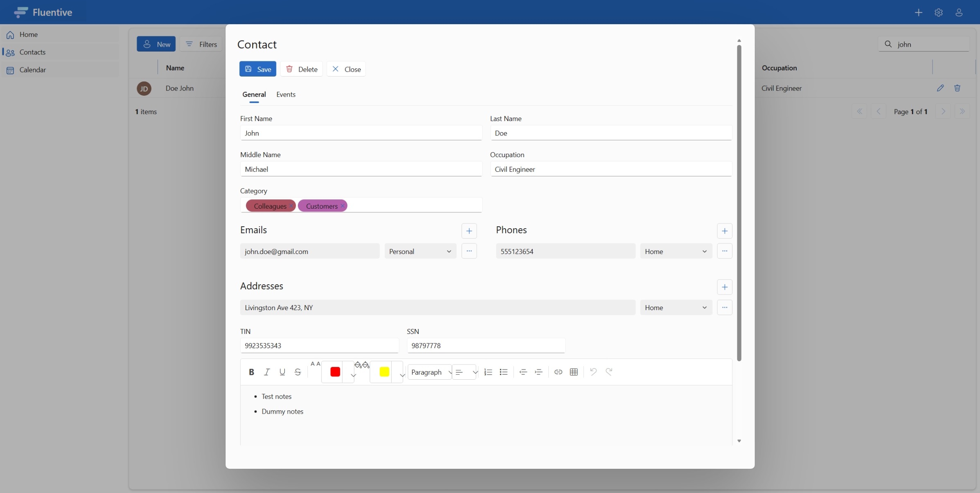
Task: Toggle bold formatting in notes editor
Action: point(251,372)
